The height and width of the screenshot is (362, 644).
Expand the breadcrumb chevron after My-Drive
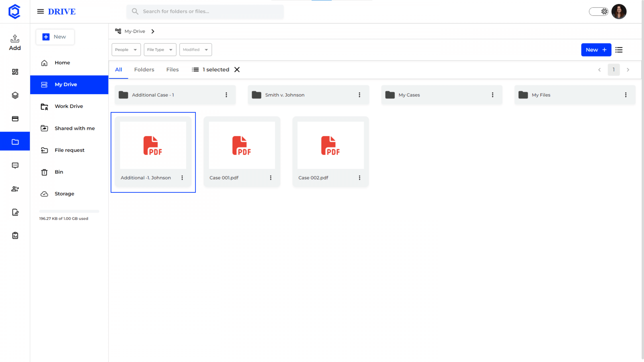(x=153, y=31)
